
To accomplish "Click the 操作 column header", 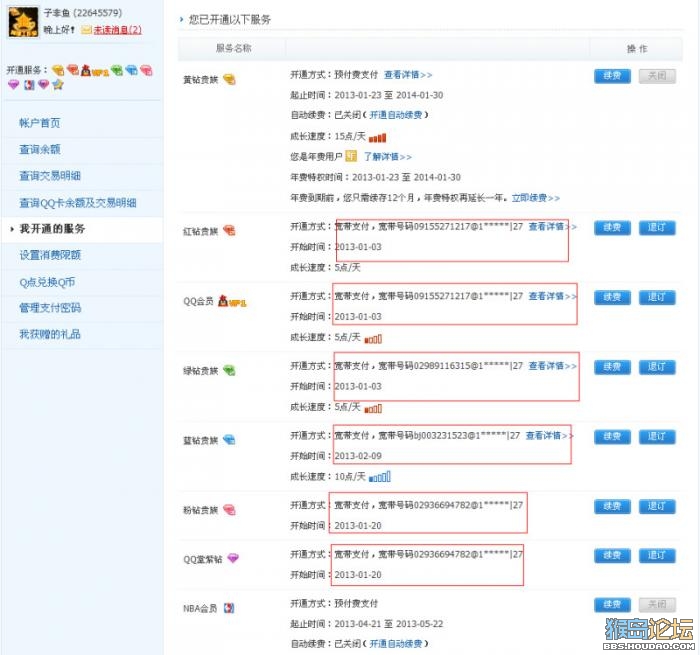I will 637,49.
